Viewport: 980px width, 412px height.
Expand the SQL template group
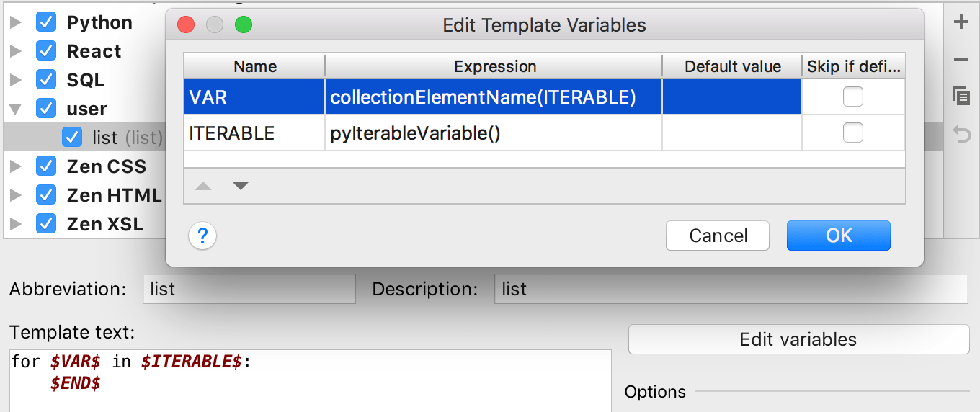coord(16,80)
